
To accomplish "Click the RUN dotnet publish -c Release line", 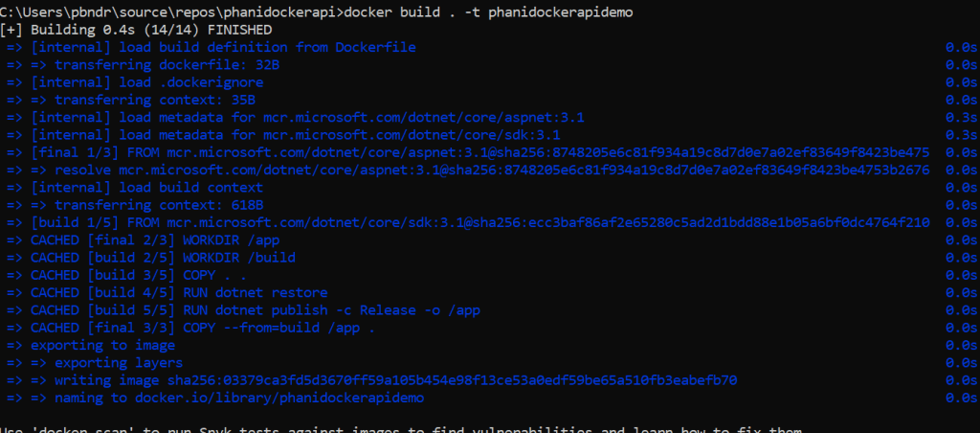I will coord(256,310).
